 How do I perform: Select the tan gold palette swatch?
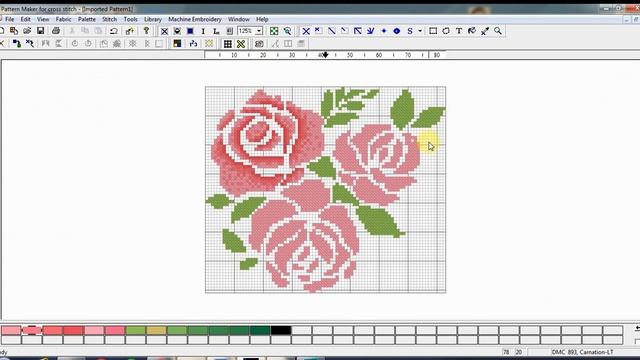click(x=156, y=330)
